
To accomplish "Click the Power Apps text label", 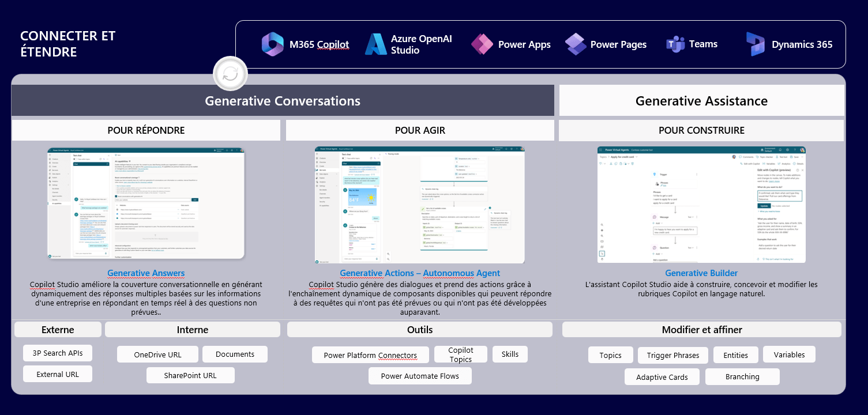I will coord(524,44).
